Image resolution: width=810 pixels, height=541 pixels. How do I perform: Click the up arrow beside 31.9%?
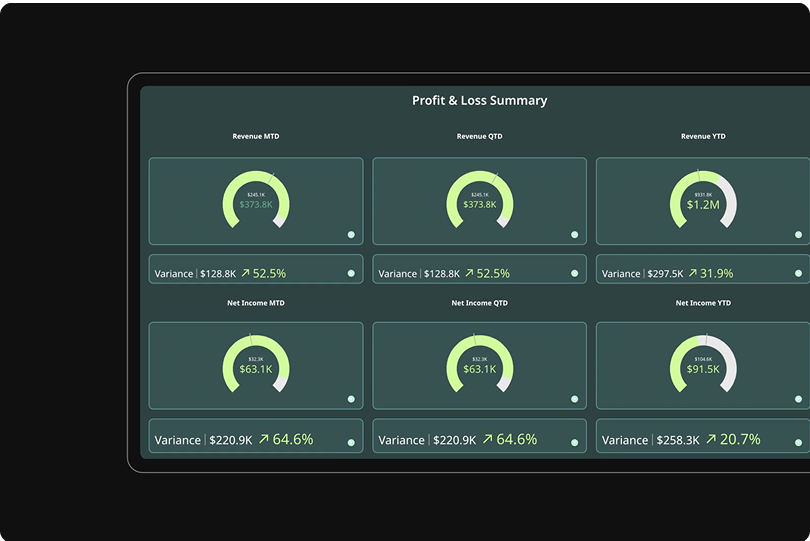(x=693, y=272)
